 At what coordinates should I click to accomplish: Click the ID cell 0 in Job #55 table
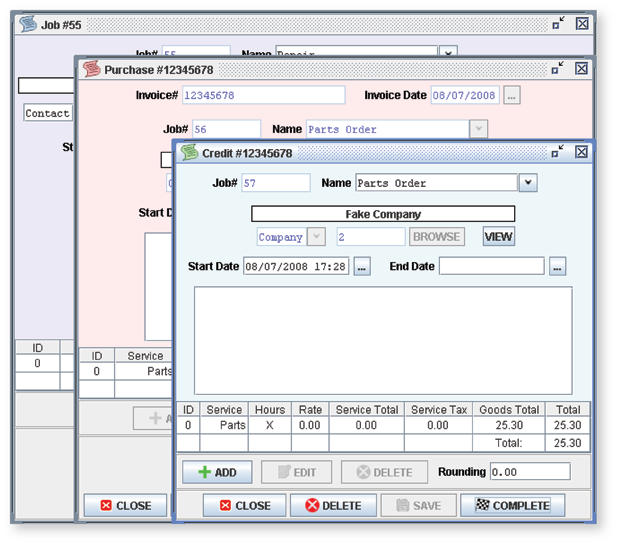(x=37, y=363)
